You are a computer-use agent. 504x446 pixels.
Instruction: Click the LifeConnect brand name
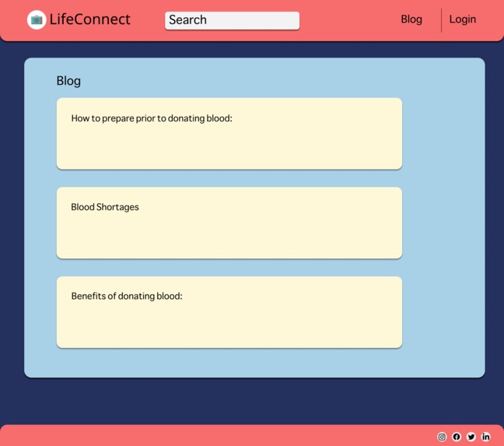90,19
